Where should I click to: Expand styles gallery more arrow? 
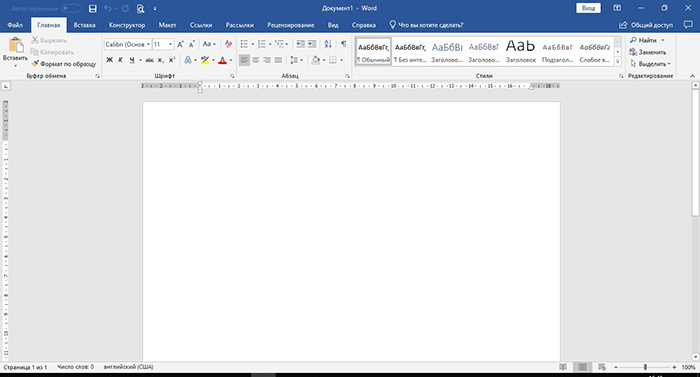tap(618, 62)
